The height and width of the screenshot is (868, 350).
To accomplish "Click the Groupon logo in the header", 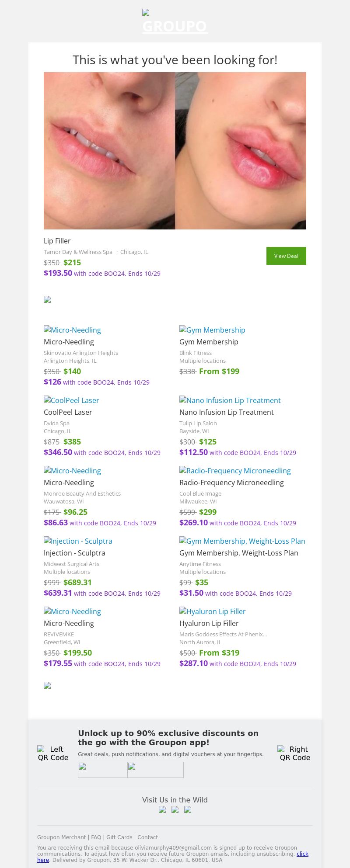I will [175, 22].
